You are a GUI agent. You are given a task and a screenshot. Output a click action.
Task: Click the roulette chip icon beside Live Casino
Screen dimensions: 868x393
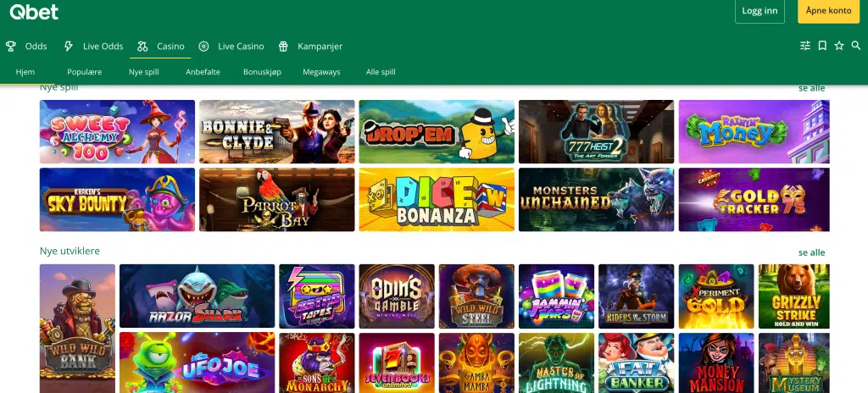(203, 47)
